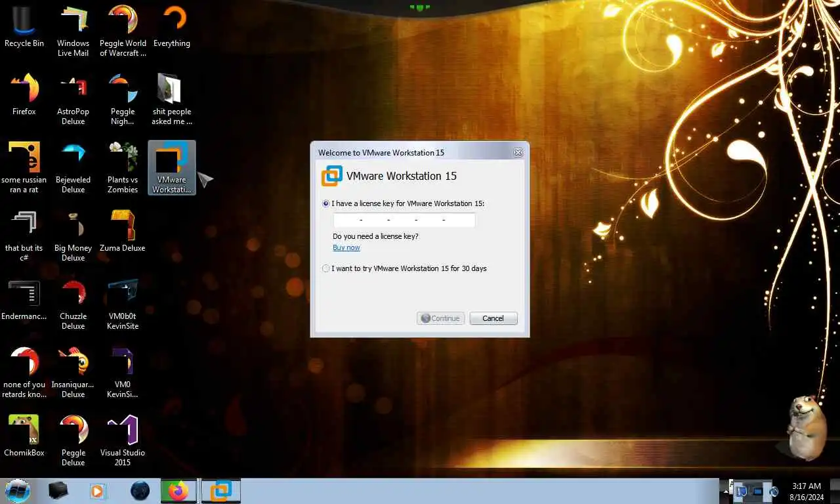Screen dimensions: 840x504
Task: Select the Peggle Nights desktop icon
Action: pyautogui.click(x=123, y=100)
